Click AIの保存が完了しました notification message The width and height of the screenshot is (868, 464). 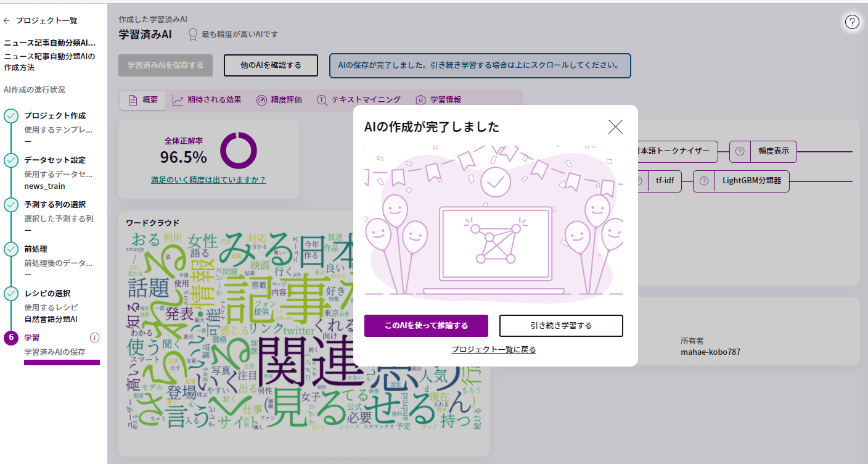tap(480, 65)
